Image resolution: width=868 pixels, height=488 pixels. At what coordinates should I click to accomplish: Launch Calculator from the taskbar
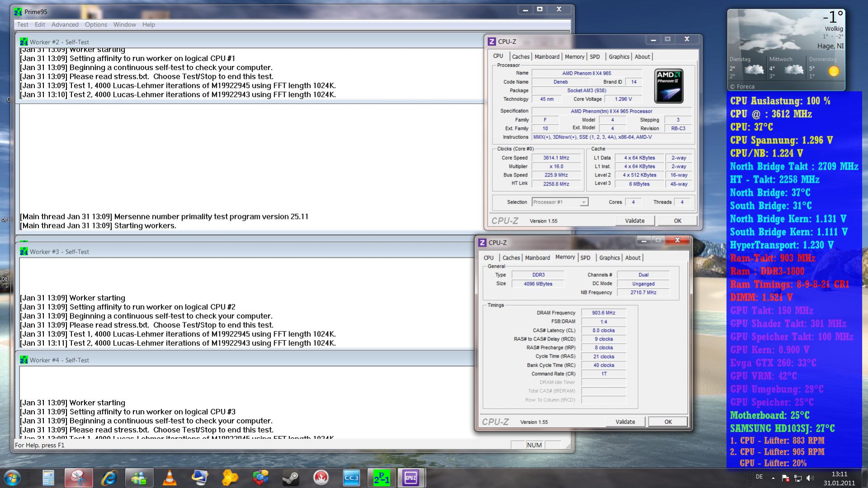coord(48,478)
